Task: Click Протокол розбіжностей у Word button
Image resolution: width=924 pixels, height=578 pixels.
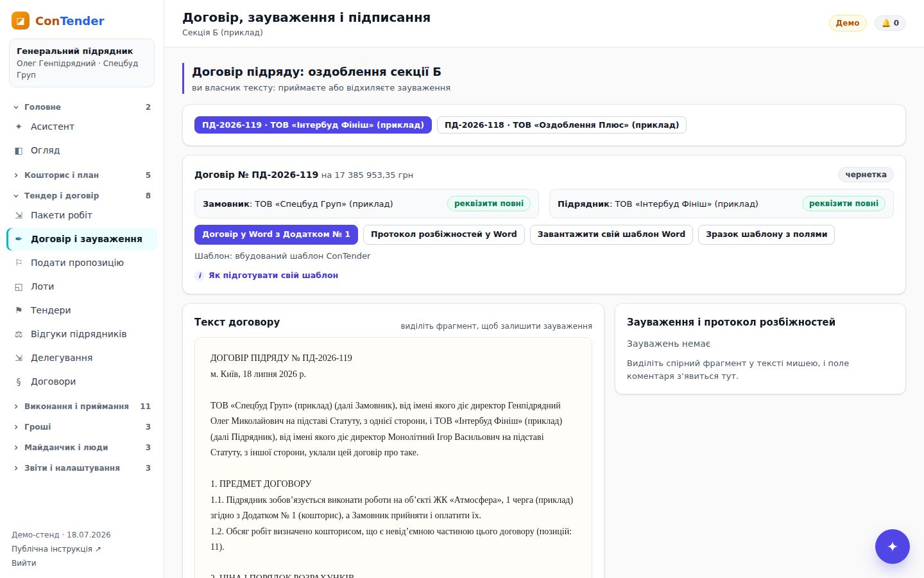Action: (444, 234)
